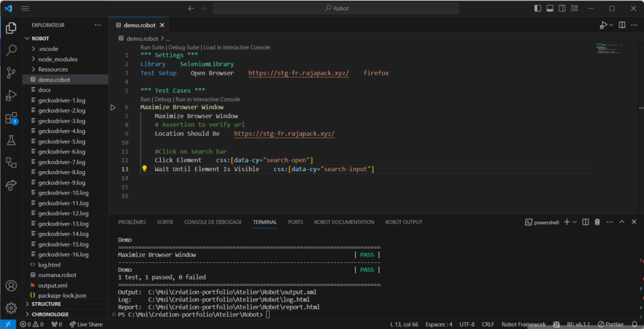This screenshot has width=644, height=329.
Task: Open oumana.robot file in explorer
Action: point(57,275)
